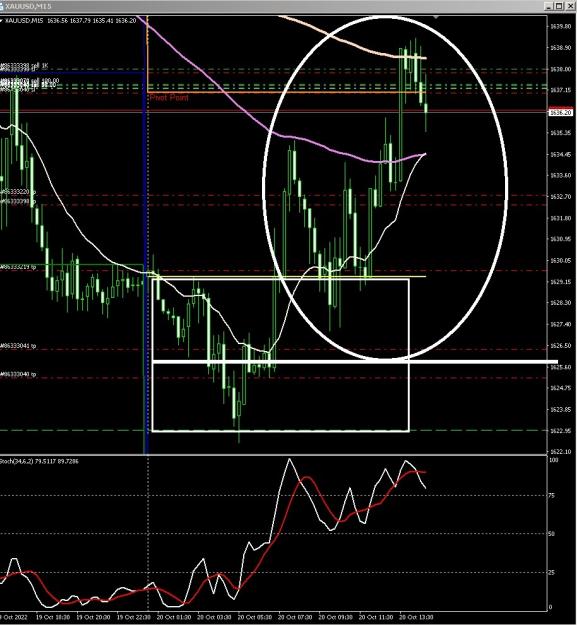Click the 1631.80 price axis label
This screenshot has height=625, width=577.
(560, 218)
